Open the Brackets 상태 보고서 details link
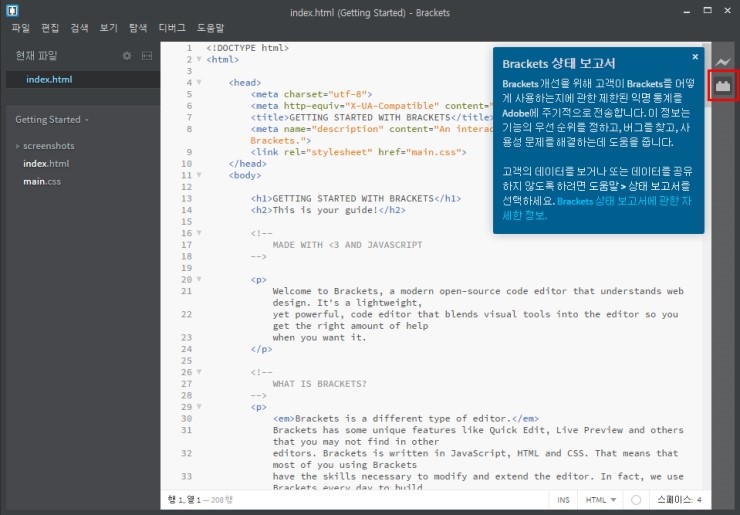740x515 pixels. pyautogui.click(x=597, y=208)
